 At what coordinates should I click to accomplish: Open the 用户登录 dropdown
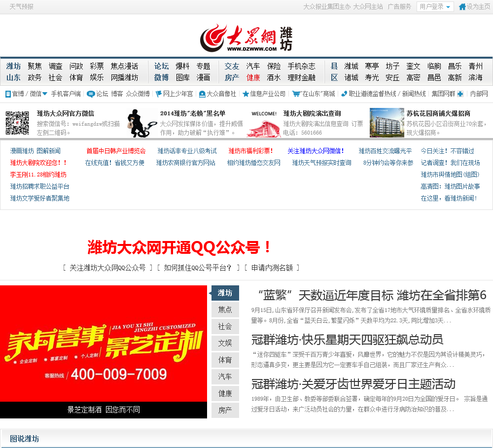(435, 6)
